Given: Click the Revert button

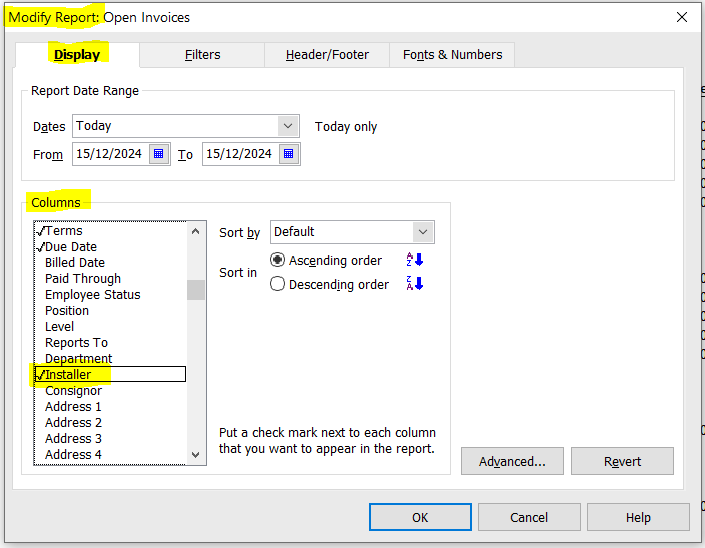Looking at the screenshot, I should tap(622, 461).
